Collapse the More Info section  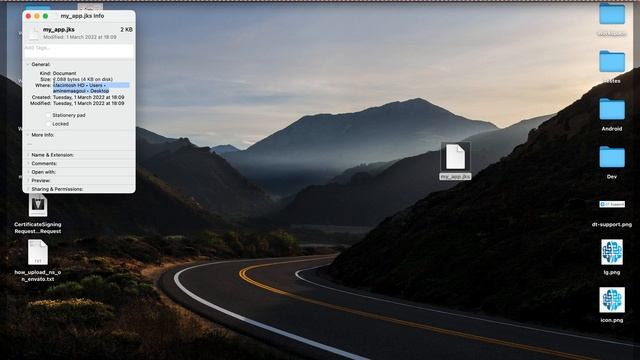tap(28, 135)
